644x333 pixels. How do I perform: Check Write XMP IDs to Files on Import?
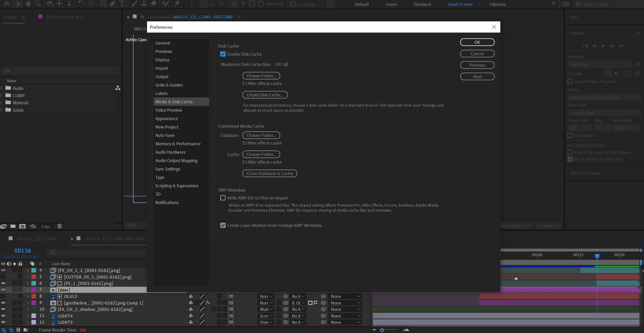pyautogui.click(x=223, y=198)
